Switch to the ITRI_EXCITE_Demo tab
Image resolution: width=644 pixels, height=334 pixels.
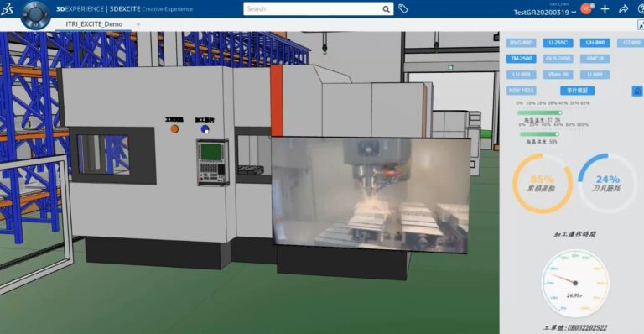[x=94, y=24]
